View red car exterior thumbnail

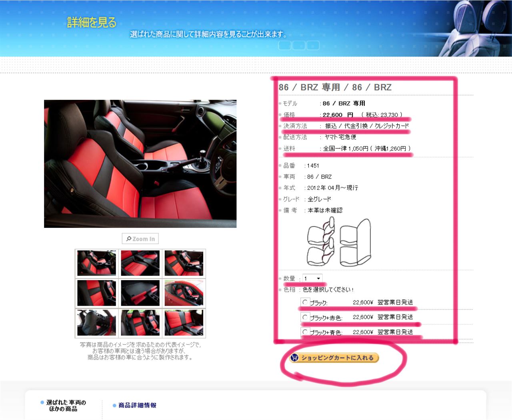tap(184, 293)
